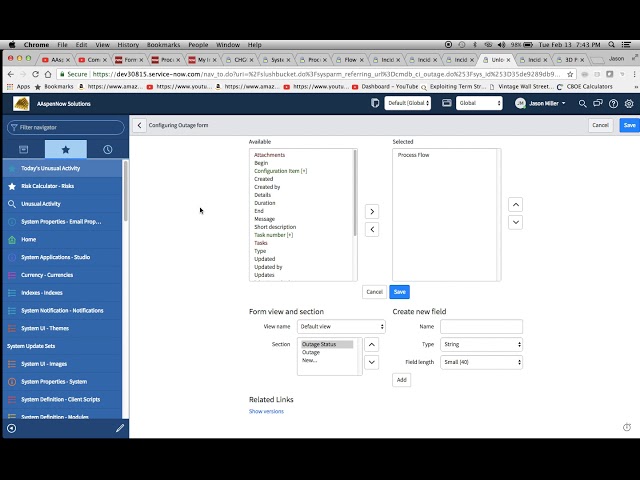Open Connect chat sidebar icon
The image size is (640, 480).
coord(598,104)
